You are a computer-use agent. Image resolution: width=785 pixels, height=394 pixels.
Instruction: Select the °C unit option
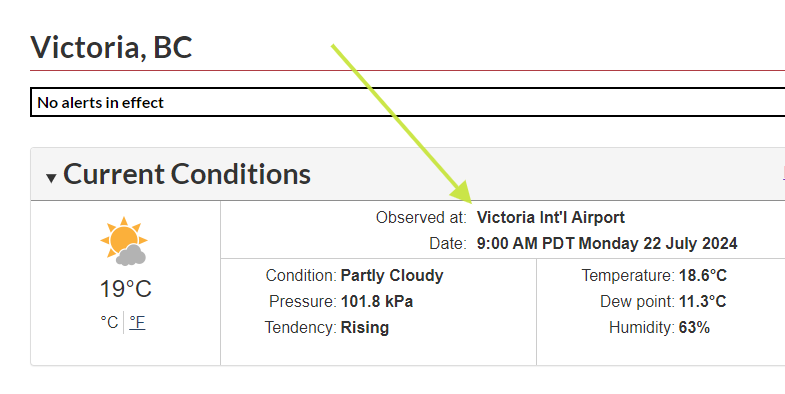tap(109, 322)
